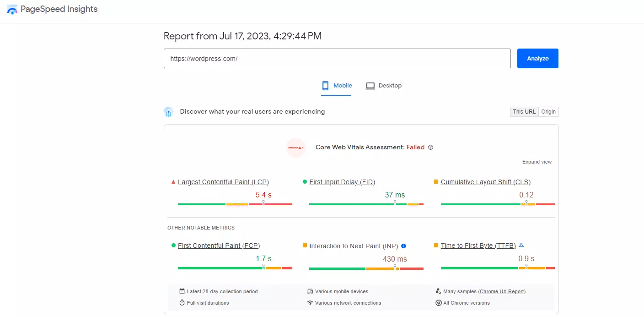The height and width of the screenshot is (317, 644).
Task: Click the real users experience icon
Action: pyautogui.click(x=169, y=112)
